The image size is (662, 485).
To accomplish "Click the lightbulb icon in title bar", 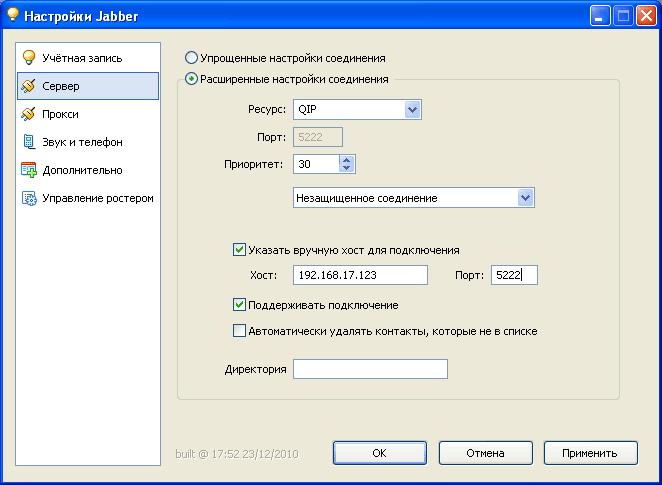I will click(14, 15).
